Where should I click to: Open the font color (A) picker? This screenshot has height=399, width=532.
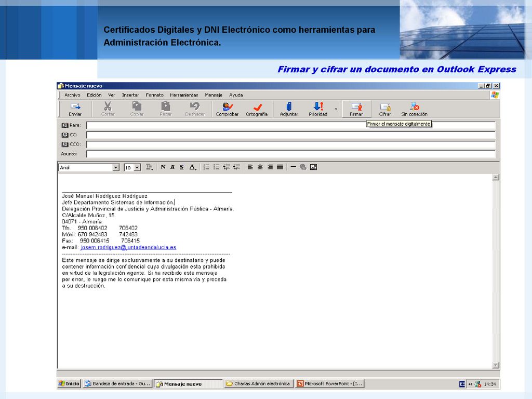point(192,167)
